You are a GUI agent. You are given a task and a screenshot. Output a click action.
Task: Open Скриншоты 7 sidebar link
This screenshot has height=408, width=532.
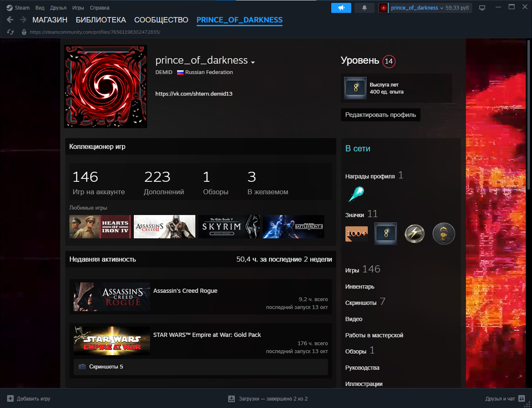365,302
